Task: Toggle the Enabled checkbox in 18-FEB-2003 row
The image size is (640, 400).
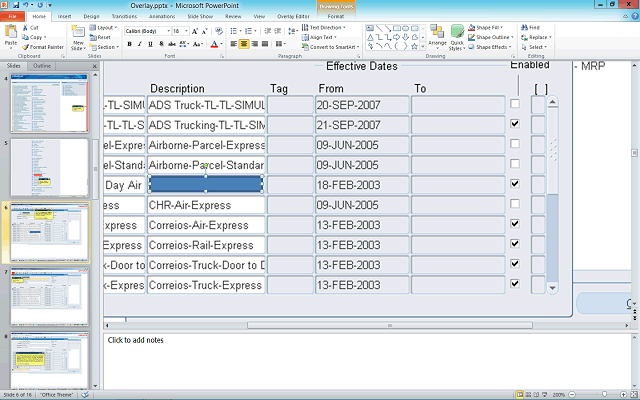Action: [514, 184]
